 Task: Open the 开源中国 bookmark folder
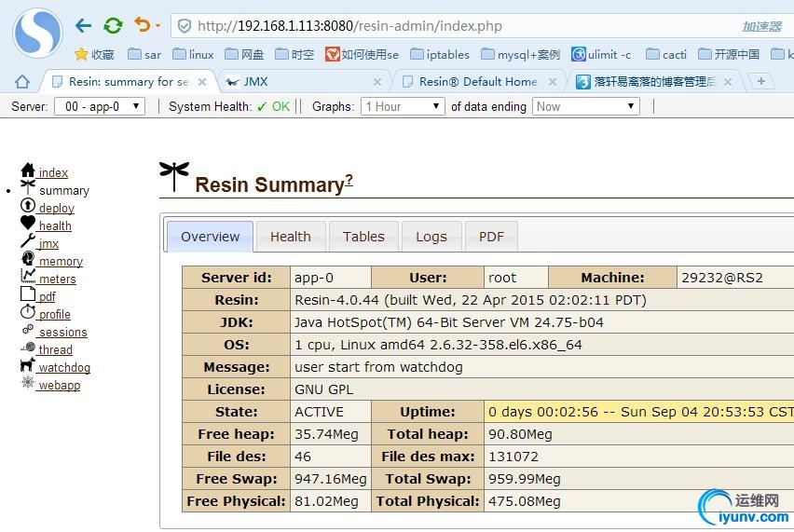728,54
